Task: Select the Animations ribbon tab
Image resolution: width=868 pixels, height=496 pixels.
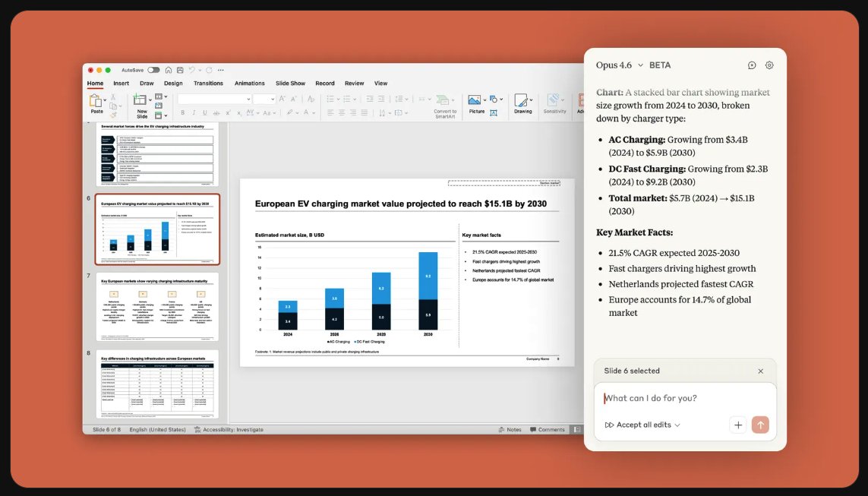Action: [250, 83]
